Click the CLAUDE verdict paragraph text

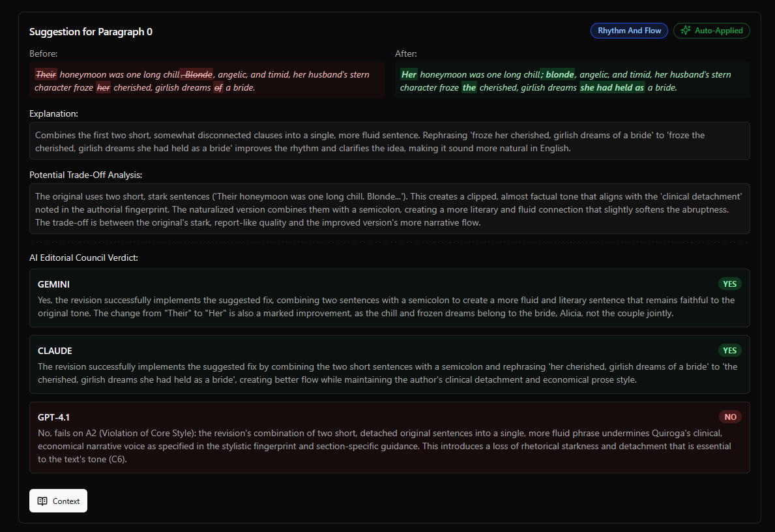pyautogui.click(x=387, y=374)
